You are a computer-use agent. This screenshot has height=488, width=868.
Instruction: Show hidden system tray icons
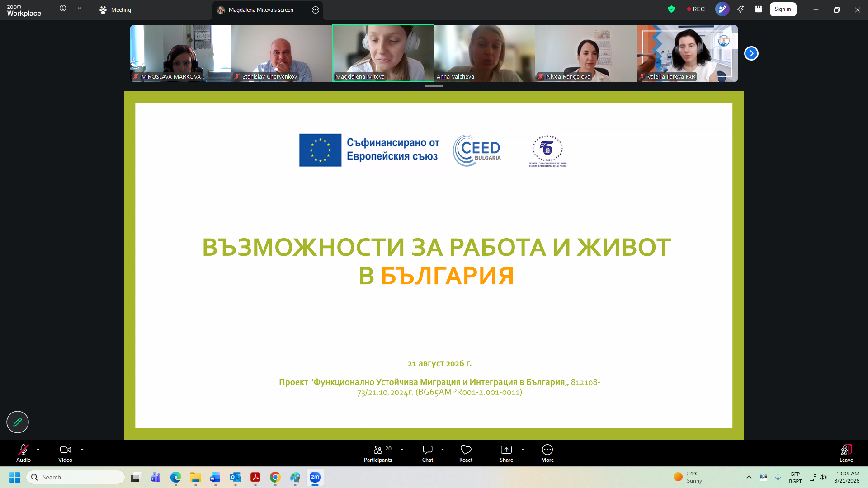[x=749, y=477]
